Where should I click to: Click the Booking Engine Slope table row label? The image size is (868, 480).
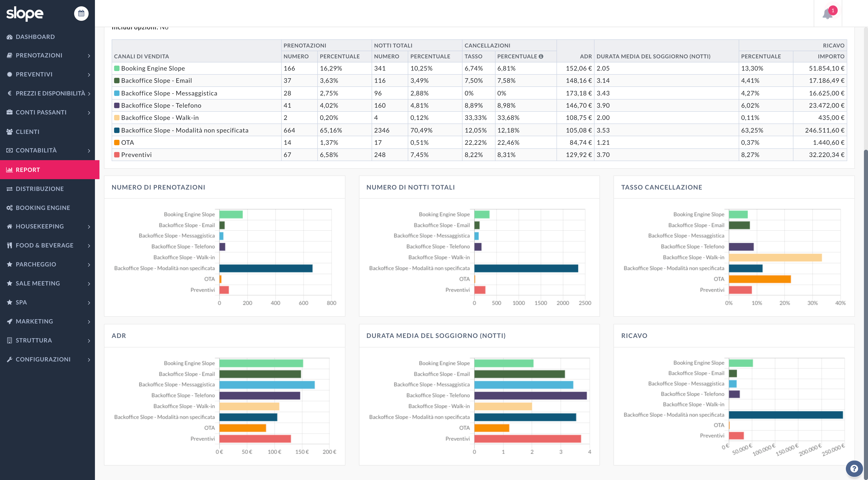pyautogui.click(x=153, y=69)
